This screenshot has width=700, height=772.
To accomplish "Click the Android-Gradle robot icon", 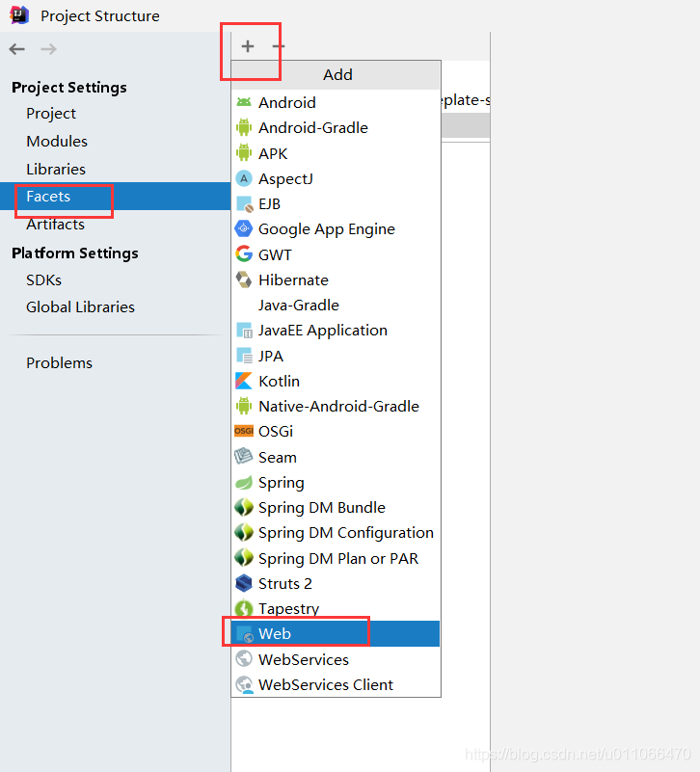I will click(244, 127).
